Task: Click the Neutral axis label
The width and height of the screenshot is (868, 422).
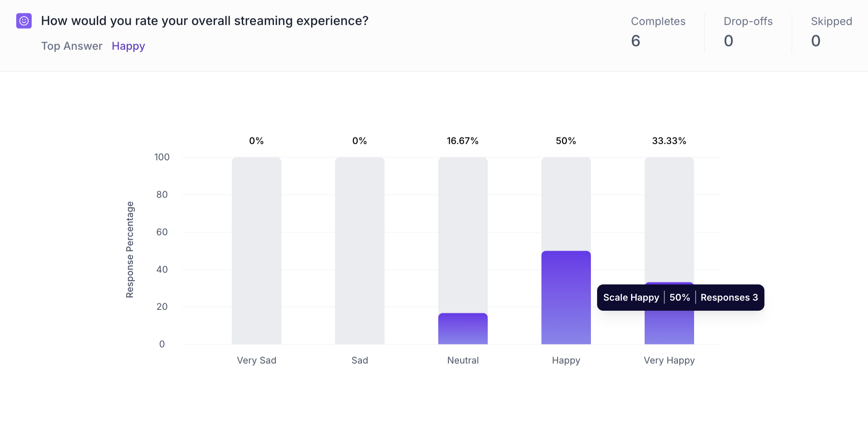Action: [x=463, y=361]
